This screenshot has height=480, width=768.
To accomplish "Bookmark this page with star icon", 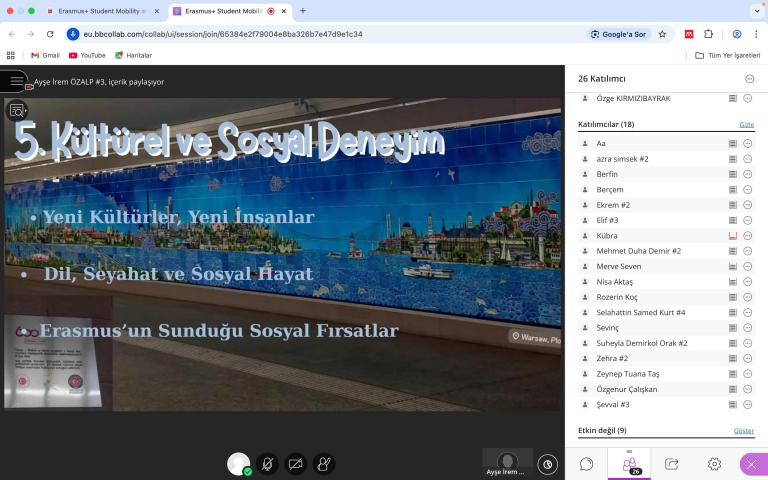I will click(661, 34).
